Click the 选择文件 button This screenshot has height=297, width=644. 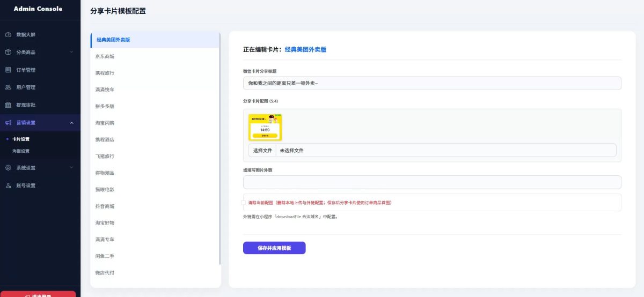tap(262, 151)
